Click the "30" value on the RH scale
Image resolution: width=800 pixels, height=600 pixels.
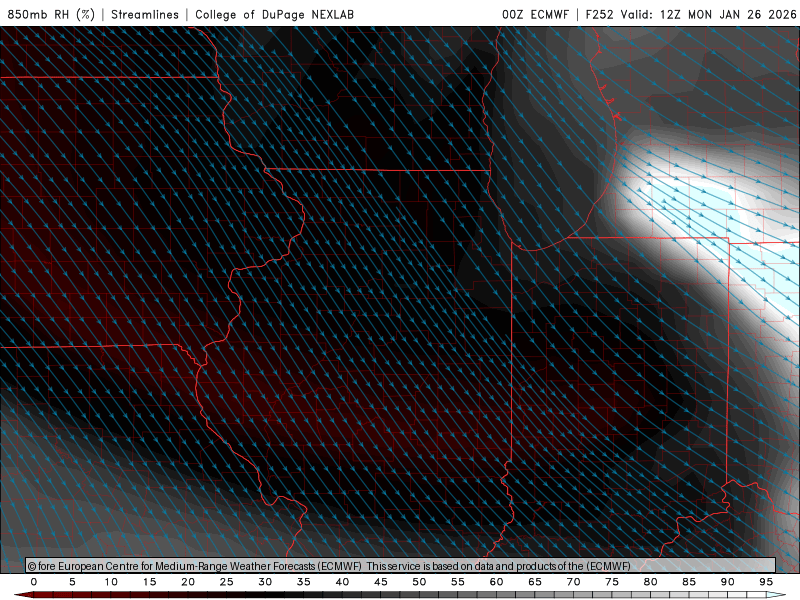click(265, 582)
